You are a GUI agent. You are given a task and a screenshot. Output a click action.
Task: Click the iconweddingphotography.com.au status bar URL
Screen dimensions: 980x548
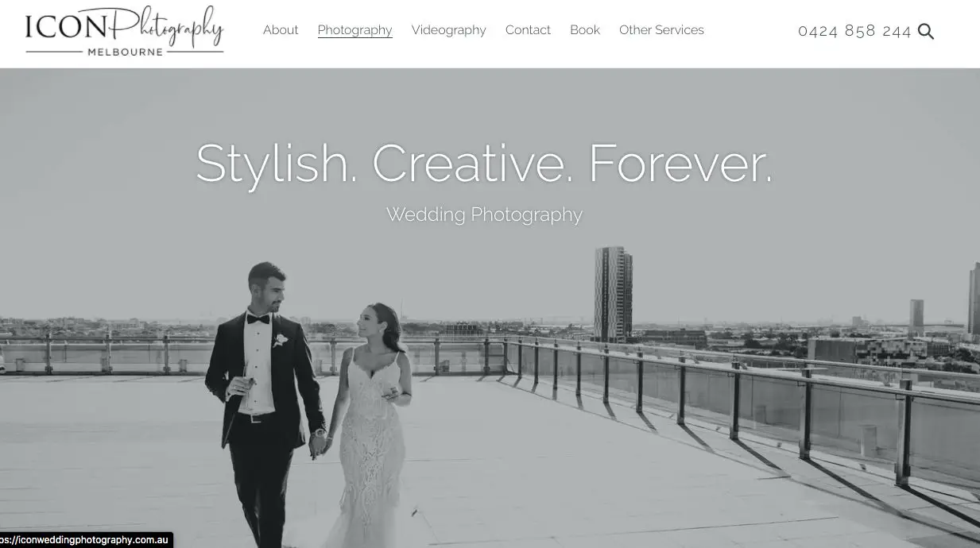click(x=85, y=540)
